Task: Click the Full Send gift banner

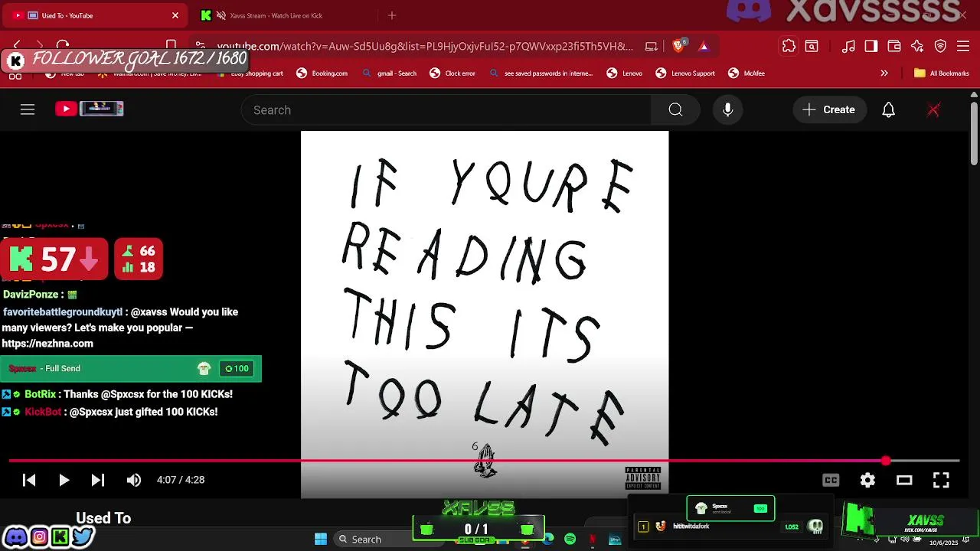Action: coord(131,368)
